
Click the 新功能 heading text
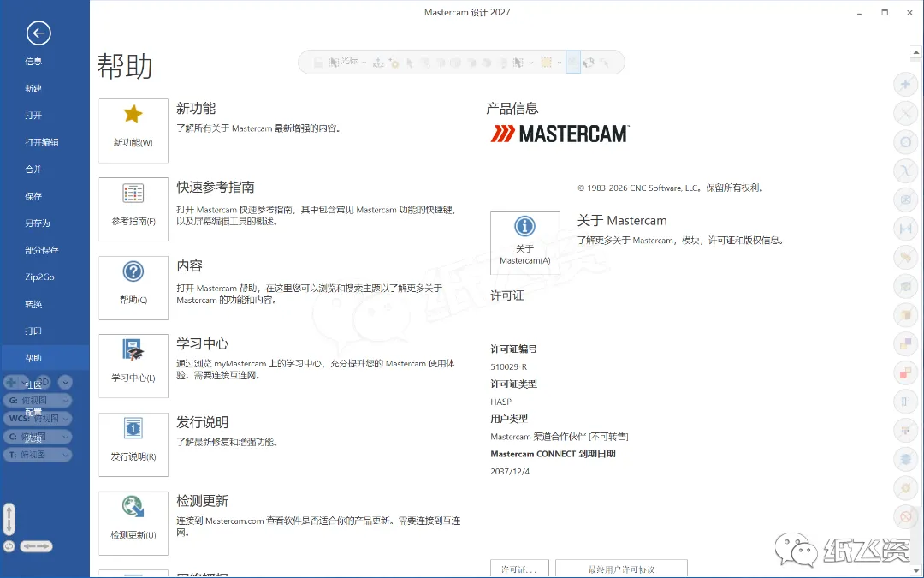(196, 109)
